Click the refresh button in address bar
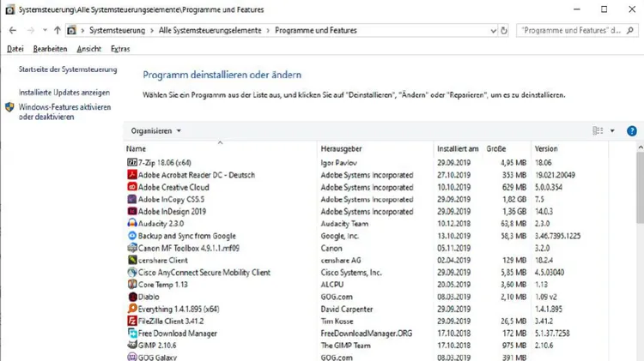The image size is (644, 361). 504,30
